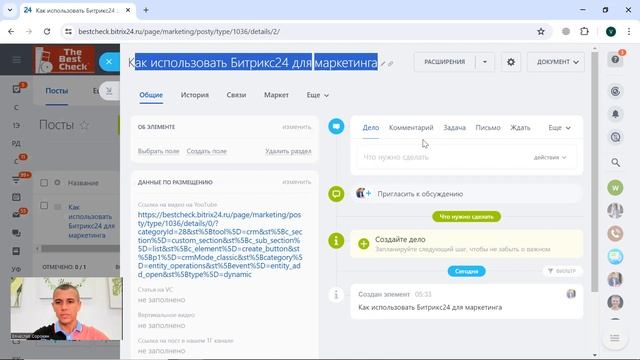Open the timeline фильтр
640x360 pixels.
[562, 271]
